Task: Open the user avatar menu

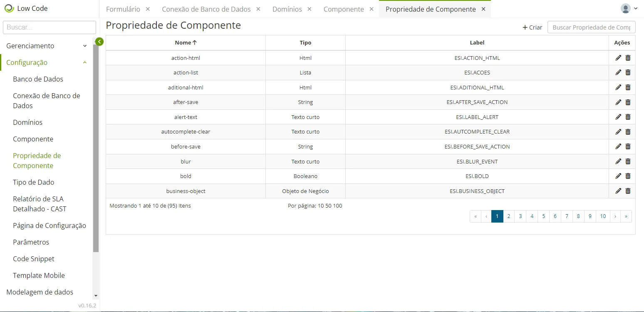Action: point(629,8)
